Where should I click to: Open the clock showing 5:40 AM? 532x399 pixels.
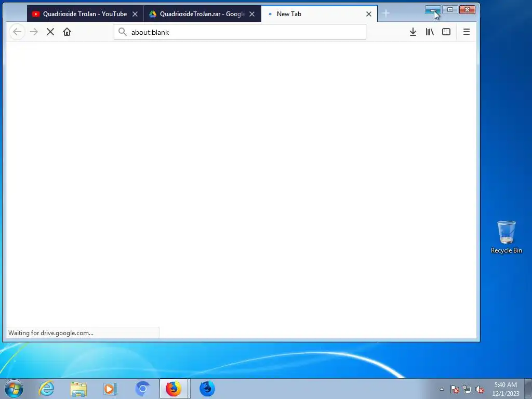[506, 389]
